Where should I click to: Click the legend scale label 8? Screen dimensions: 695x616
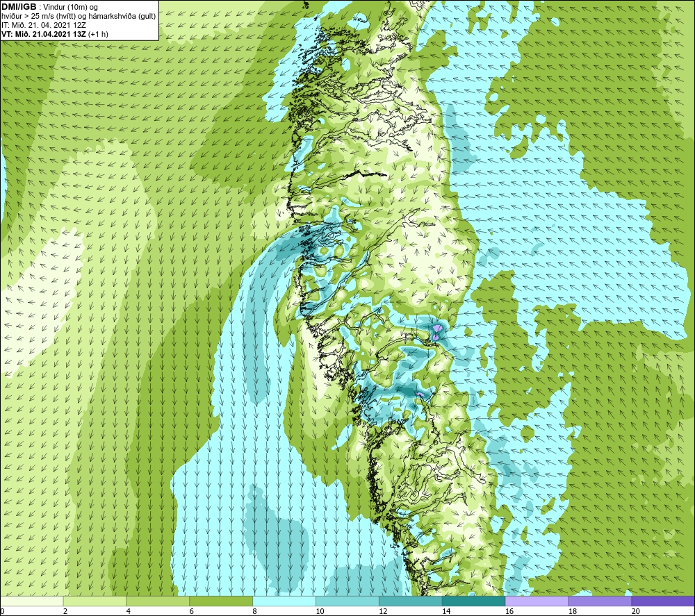coord(254,611)
